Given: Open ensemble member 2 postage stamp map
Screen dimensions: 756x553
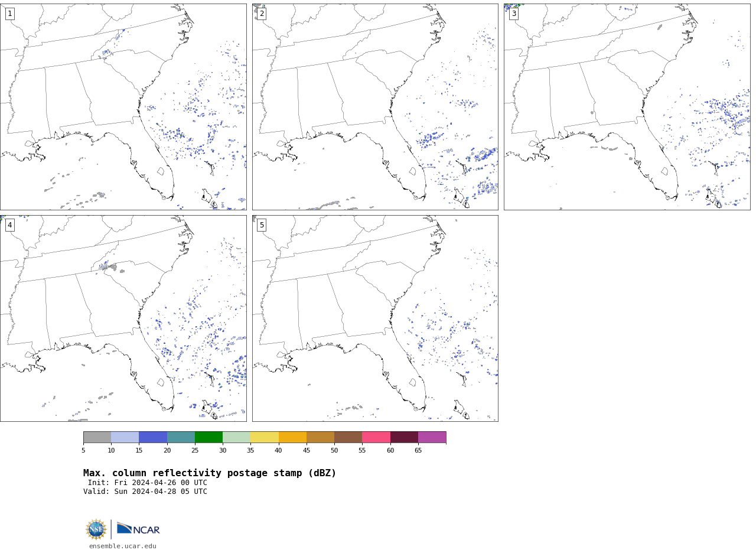Looking at the screenshot, I should (x=375, y=107).
